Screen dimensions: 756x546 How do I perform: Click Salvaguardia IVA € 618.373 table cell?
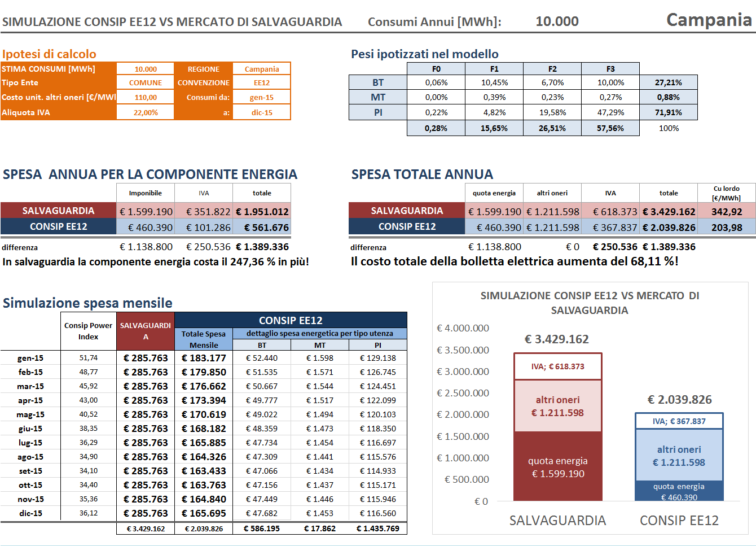point(610,211)
